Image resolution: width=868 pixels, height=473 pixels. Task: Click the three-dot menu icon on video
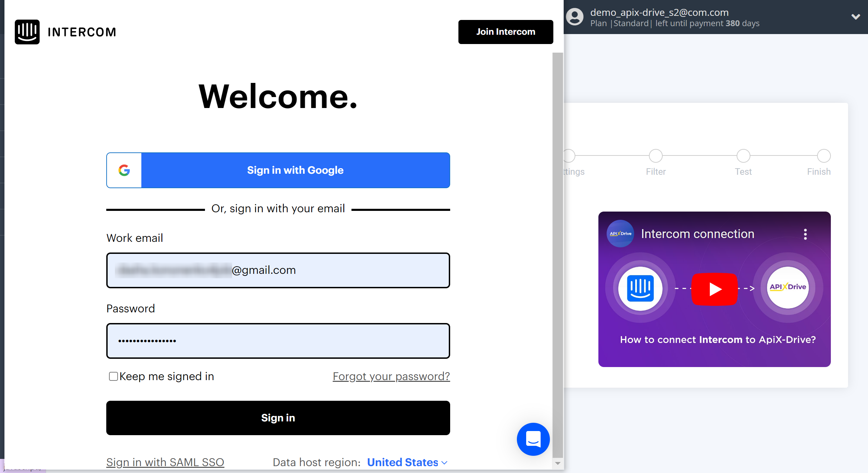click(x=806, y=234)
